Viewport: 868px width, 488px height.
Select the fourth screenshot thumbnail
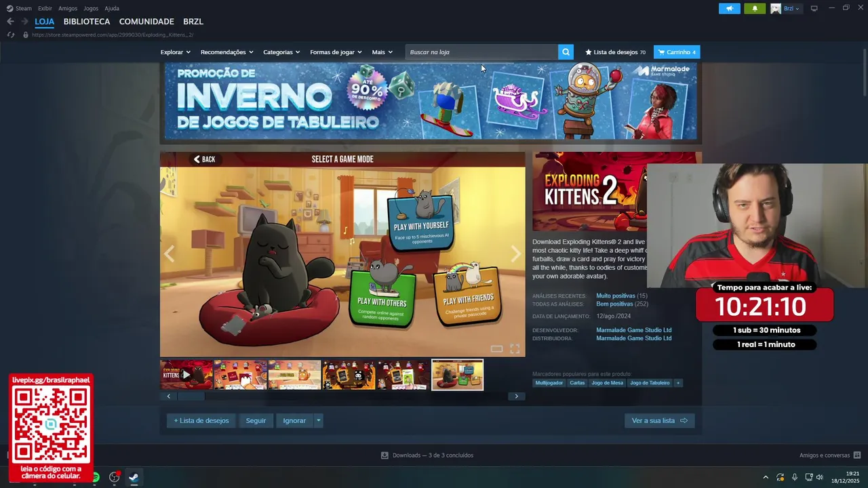pos(349,375)
